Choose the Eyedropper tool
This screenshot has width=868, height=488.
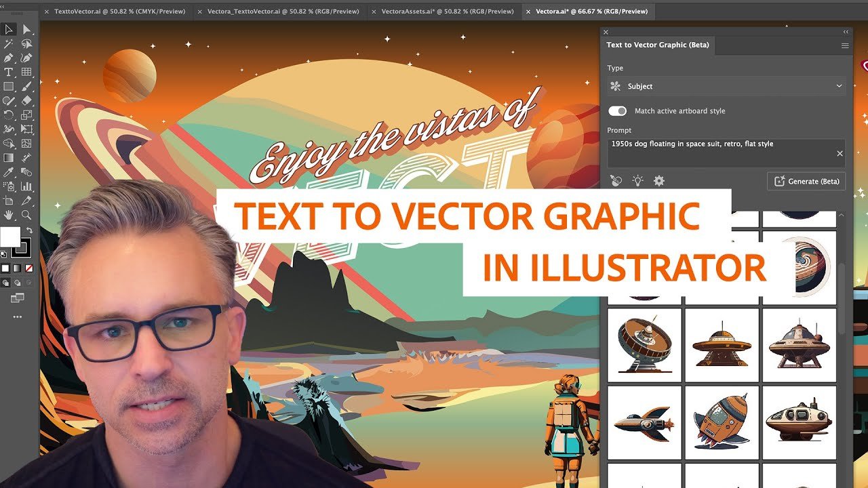(x=9, y=172)
